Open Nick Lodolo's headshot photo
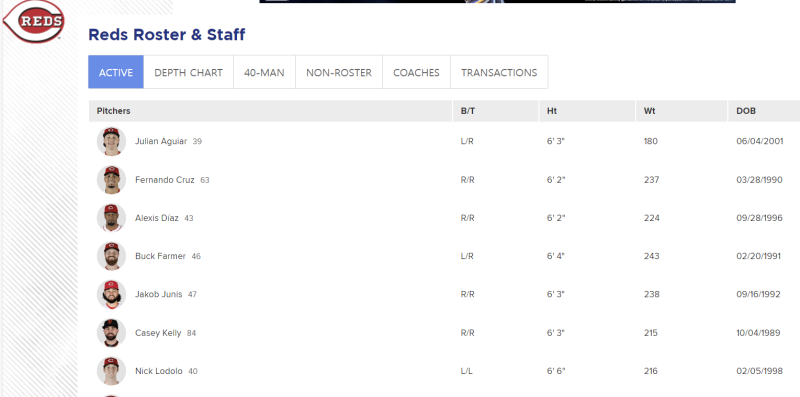The width and height of the screenshot is (800, 397). click(111, 371)
